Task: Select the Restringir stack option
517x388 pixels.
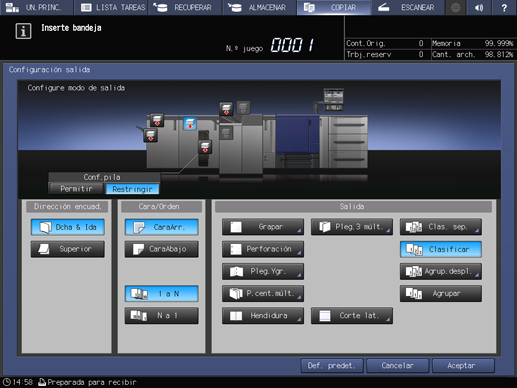Action: 132,189
